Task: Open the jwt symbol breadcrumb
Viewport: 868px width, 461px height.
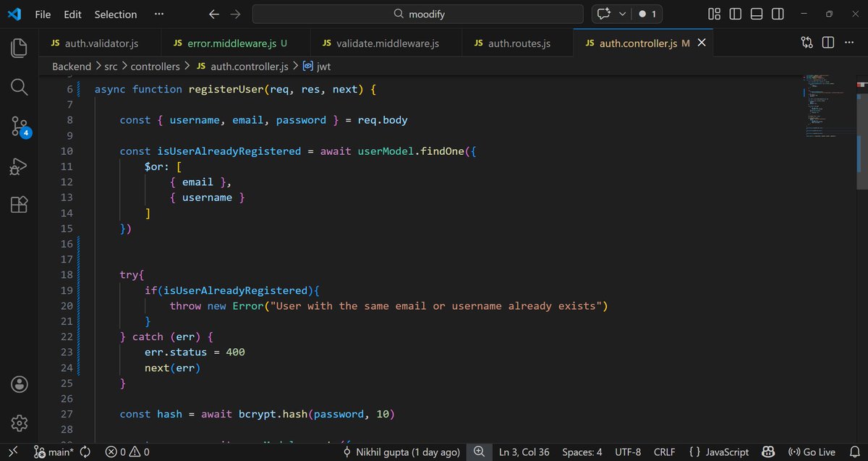Action: click(x=316, y=66)
